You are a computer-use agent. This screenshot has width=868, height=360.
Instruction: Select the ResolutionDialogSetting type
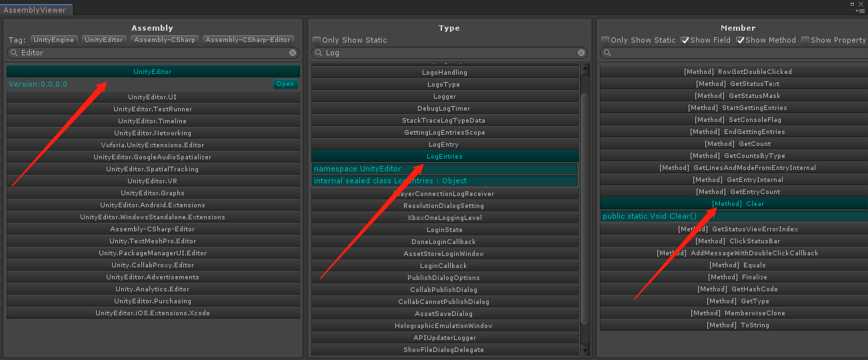pos(445,205)
